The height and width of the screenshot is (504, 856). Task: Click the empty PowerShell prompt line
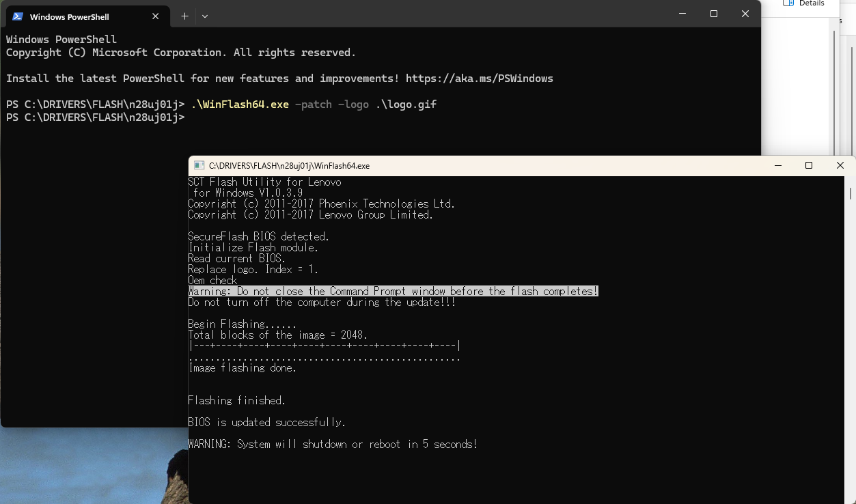[x=96, y=117]
